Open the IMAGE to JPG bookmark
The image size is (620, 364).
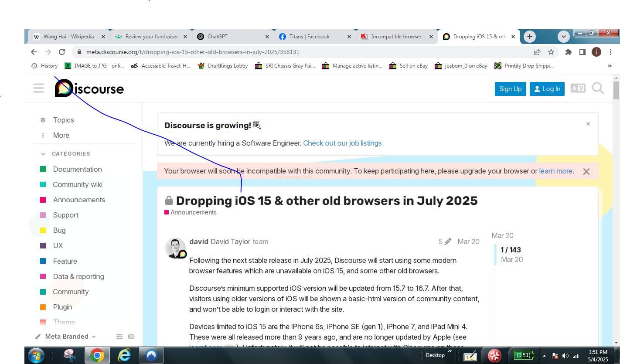click(94, 66)
